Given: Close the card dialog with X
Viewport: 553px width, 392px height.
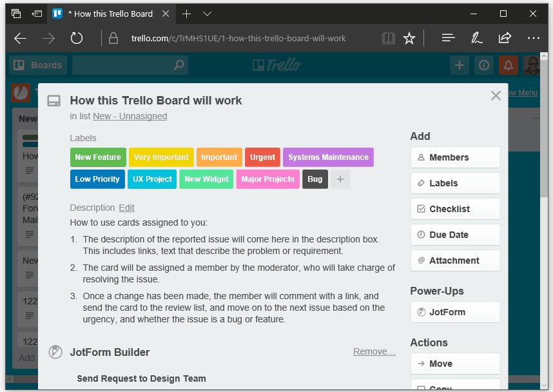Looking at the screenshot, I should 496,96.
